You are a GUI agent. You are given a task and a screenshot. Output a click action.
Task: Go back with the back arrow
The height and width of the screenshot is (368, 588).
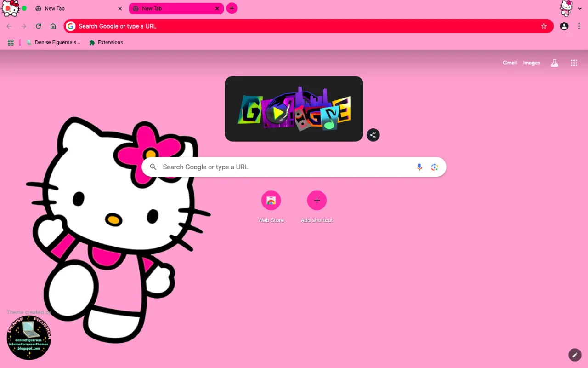pos(9,26)
